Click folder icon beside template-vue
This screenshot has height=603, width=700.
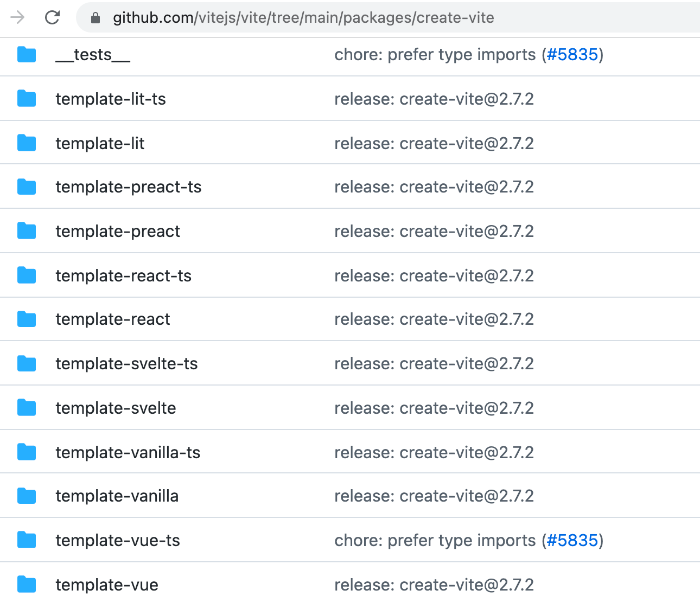27,585
